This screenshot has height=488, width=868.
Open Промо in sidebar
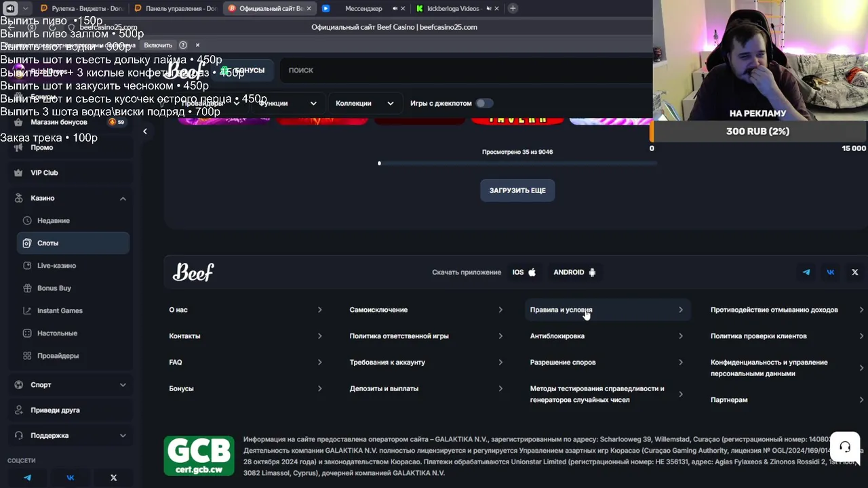70,147
